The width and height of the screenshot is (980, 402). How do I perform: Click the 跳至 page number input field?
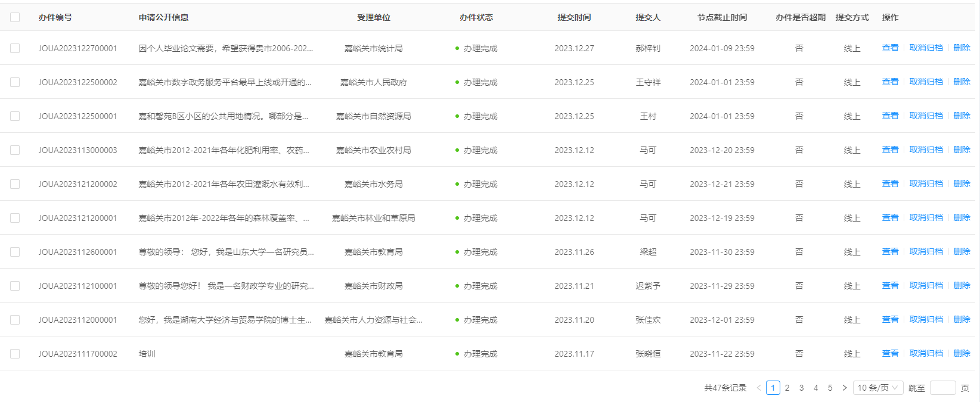942,388
